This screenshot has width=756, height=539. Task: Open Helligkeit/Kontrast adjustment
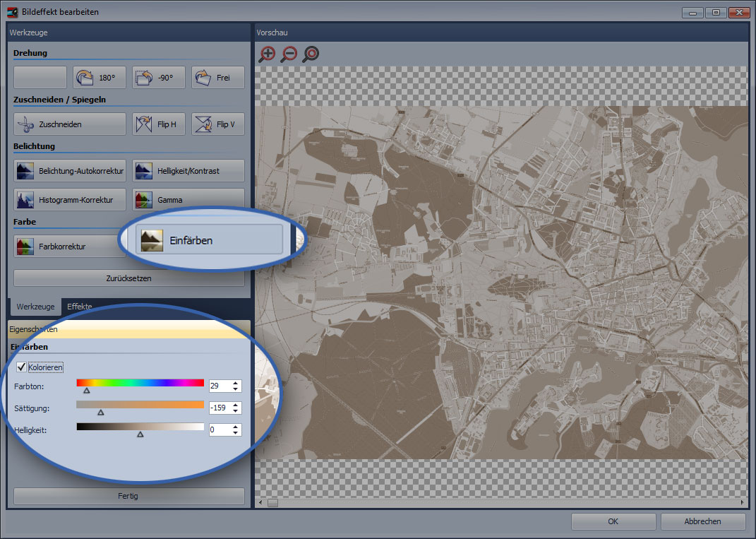click(x=188, y=171)
